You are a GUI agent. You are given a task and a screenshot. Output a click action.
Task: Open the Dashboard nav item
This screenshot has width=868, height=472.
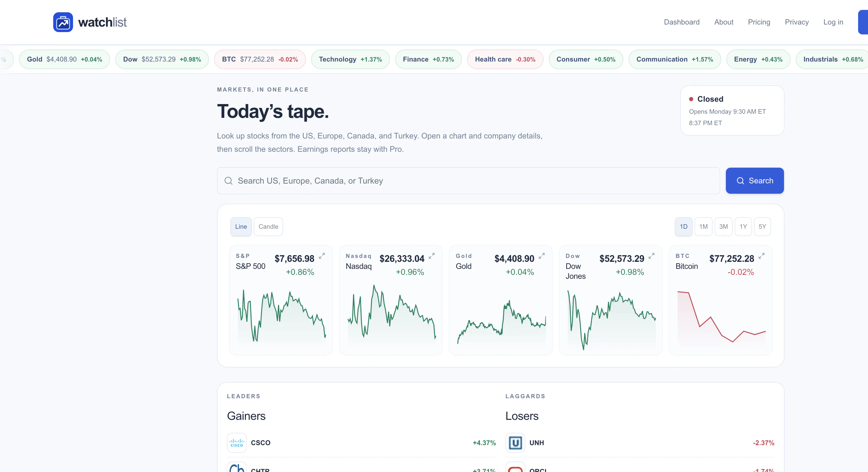pos(682,22)
